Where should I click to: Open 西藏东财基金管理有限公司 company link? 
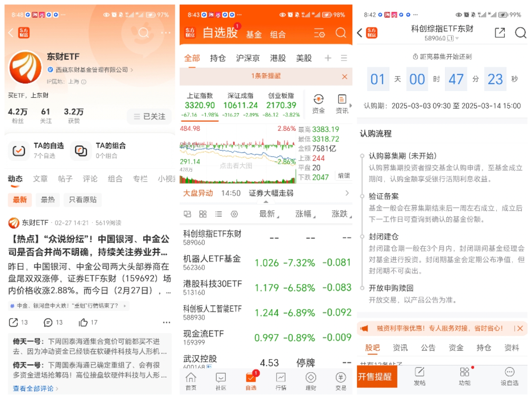point(92,70)
